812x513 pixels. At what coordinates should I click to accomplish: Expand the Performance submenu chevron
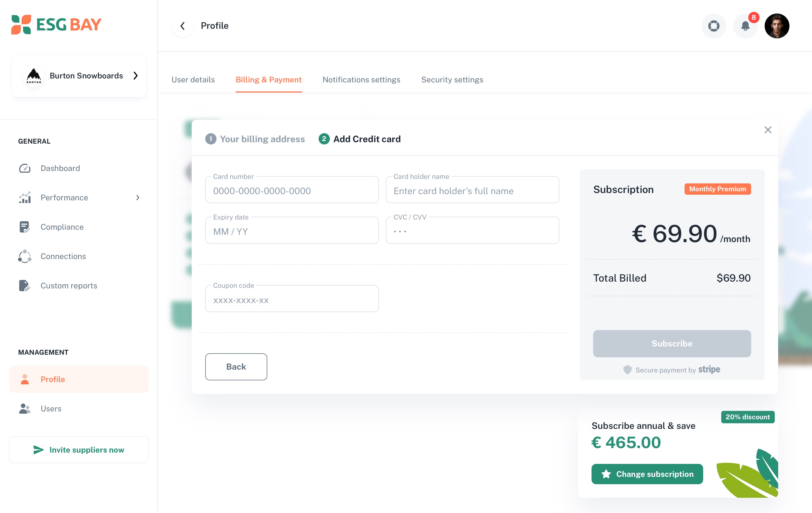coord(138,198)
